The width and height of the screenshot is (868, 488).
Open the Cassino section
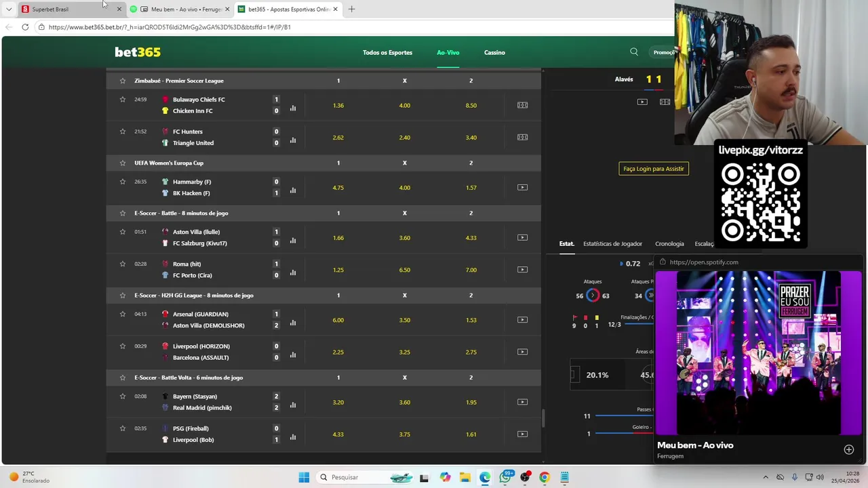point(494,52)
